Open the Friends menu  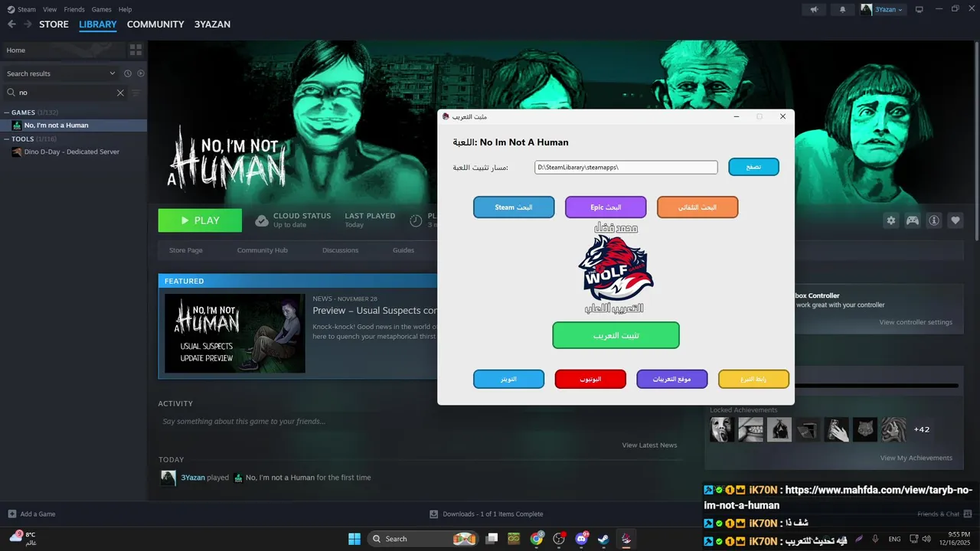point(74,9)
